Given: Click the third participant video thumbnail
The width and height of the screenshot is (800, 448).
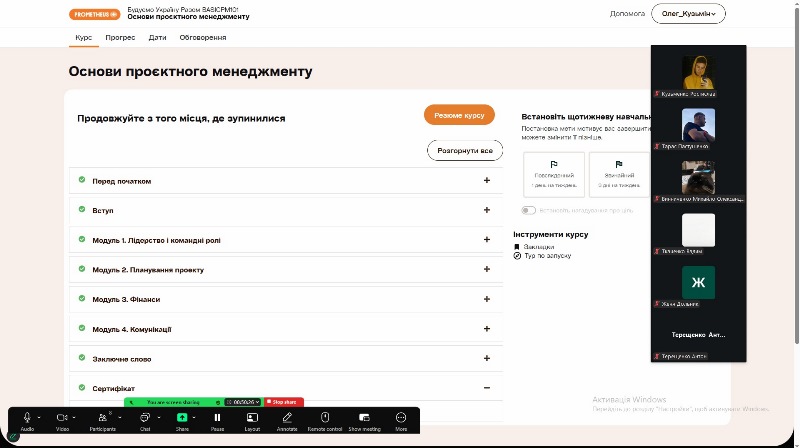Looking at the screenshot, I should pyautogui.click(x=698, y=177).
